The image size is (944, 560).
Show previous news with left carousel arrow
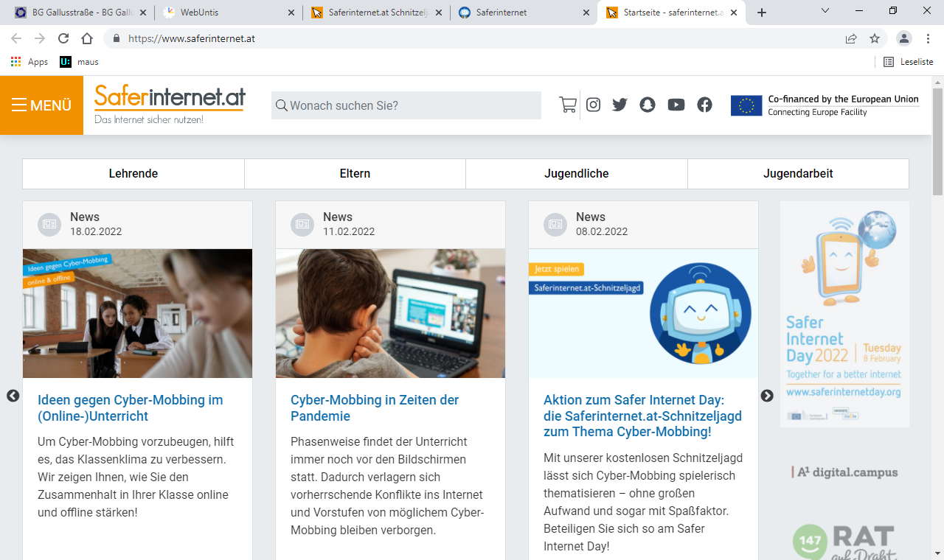point(13,396)
